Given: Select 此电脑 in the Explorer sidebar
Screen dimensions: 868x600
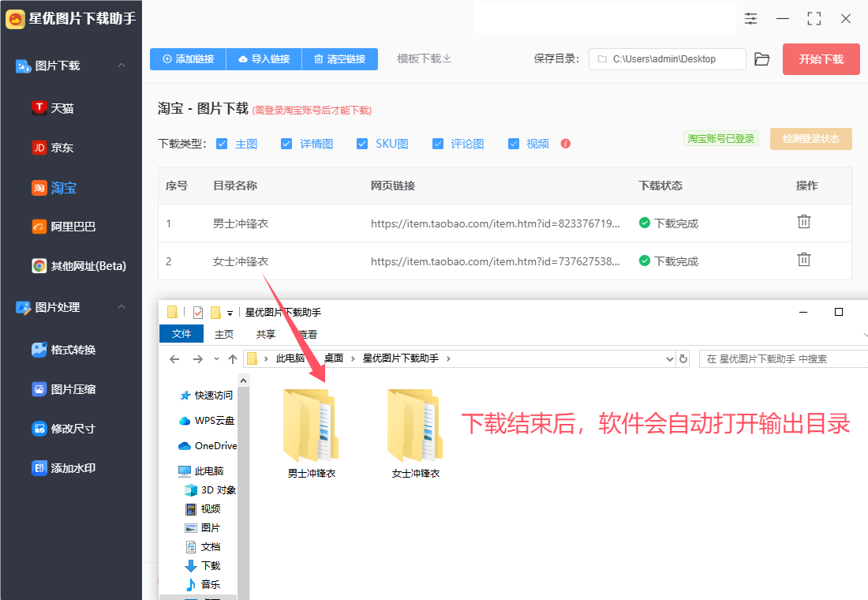Looking at the screenshot, I should pyautogui.click(x=201, y=471).
